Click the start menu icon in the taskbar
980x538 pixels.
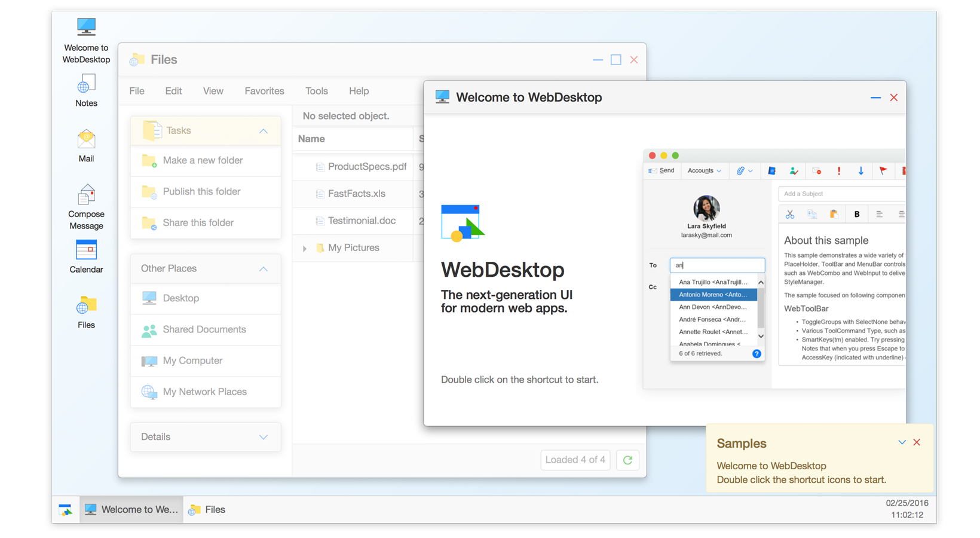(66, 510)
